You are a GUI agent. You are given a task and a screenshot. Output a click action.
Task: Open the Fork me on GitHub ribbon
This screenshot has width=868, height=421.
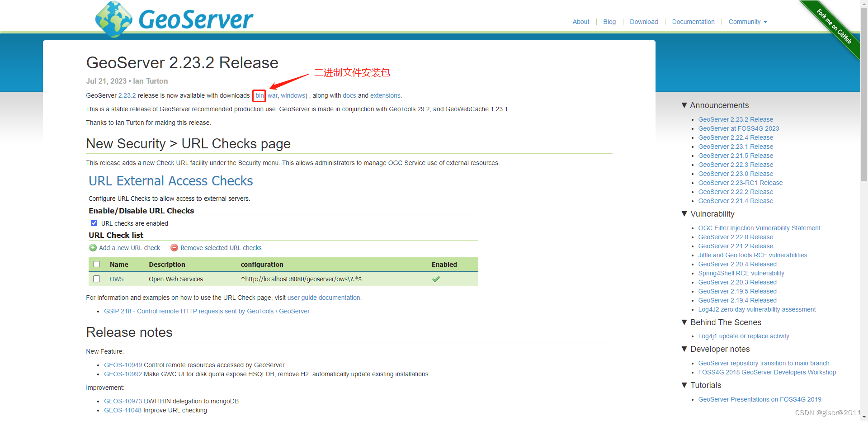coord(834,27)
